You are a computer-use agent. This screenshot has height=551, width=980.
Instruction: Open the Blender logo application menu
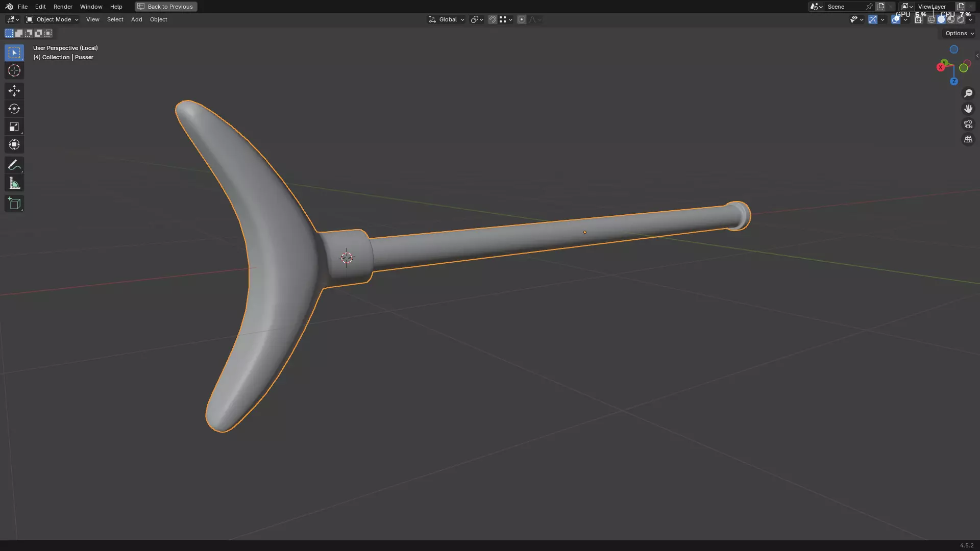9,7
